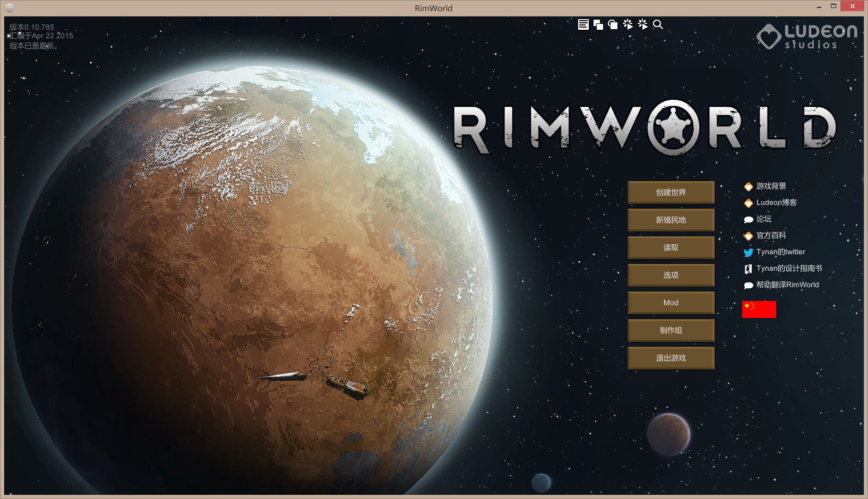Click the star-arrow icon beside the magnifier
Screen dimensions: 868x499
coord(643,24)
